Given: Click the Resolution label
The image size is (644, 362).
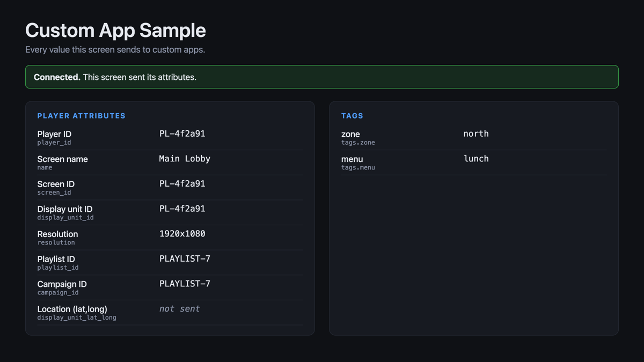Looking at the screenshot, I should coord(57,234).
